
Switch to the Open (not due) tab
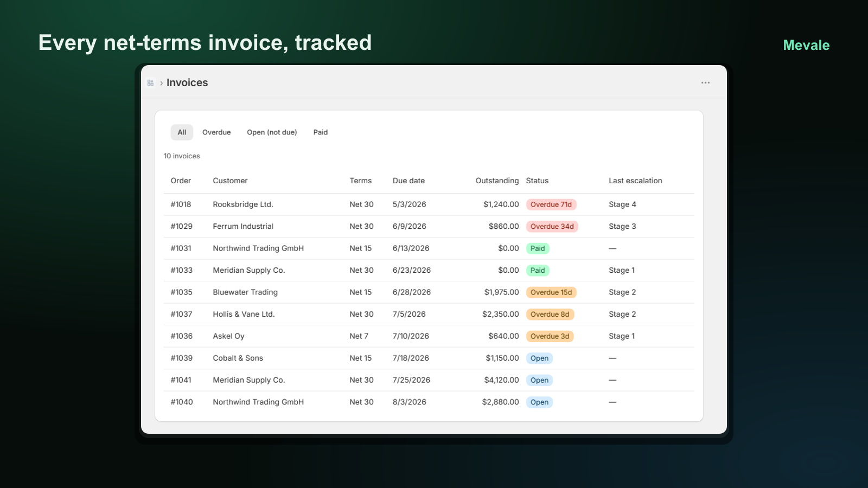(272, 132)
